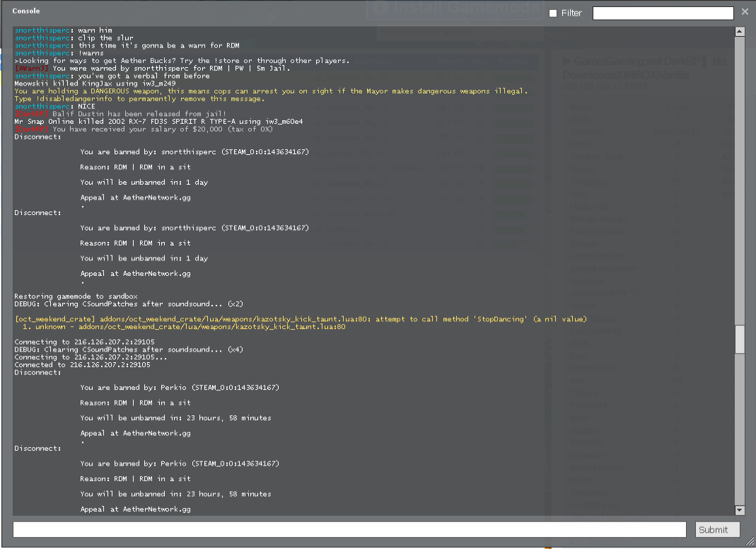
Task: Select 'Mr Snap Online killed 2002 RX-7' line
Action: tap(158, 121)
